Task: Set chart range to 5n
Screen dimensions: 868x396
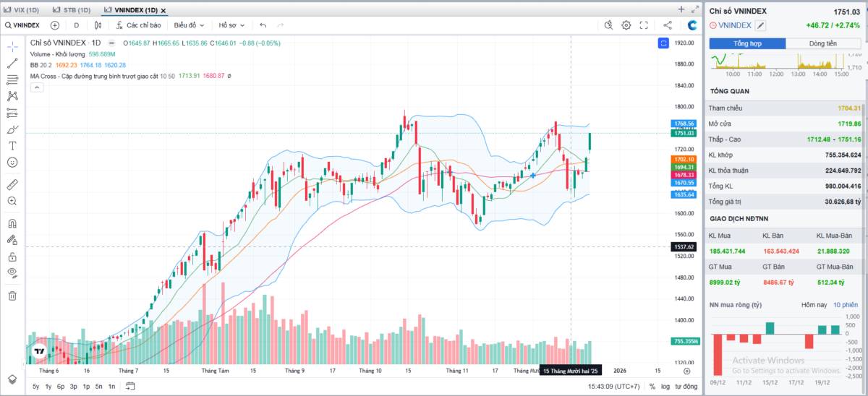Action: point(98,387)
